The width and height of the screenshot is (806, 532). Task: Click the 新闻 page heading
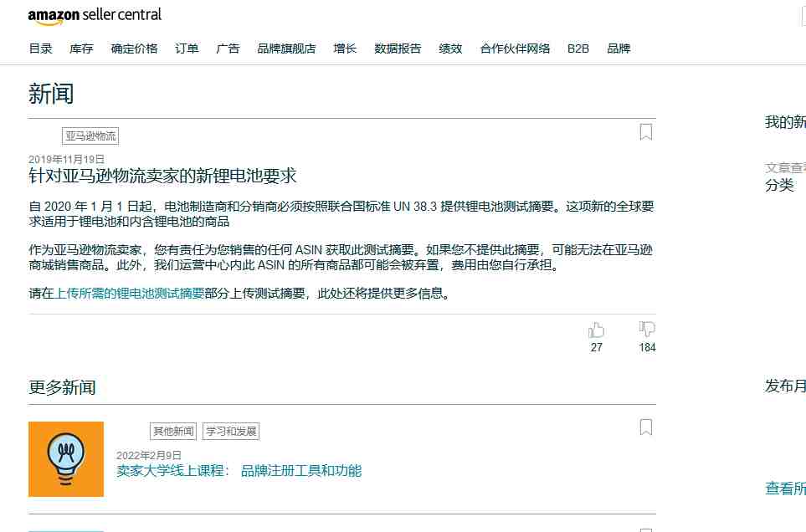[x=51, y=94]
